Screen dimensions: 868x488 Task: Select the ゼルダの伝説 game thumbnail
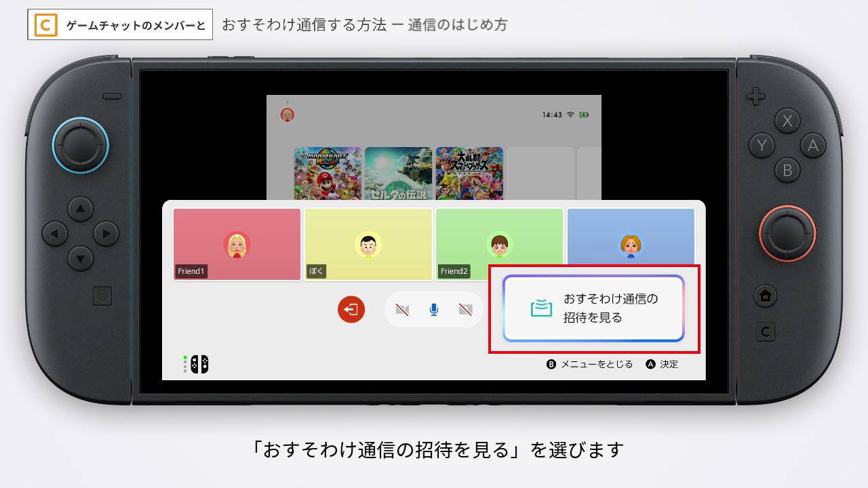(398, 173)
